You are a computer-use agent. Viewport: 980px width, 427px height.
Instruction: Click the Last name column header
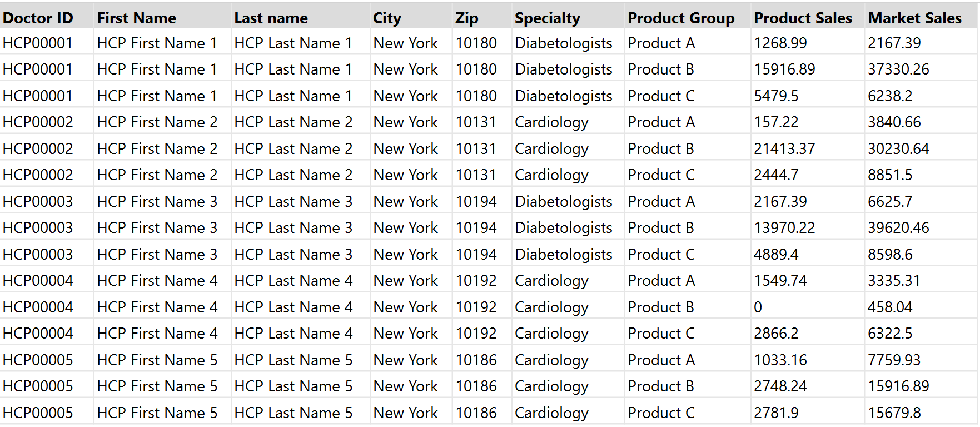[x=271, y=18]
